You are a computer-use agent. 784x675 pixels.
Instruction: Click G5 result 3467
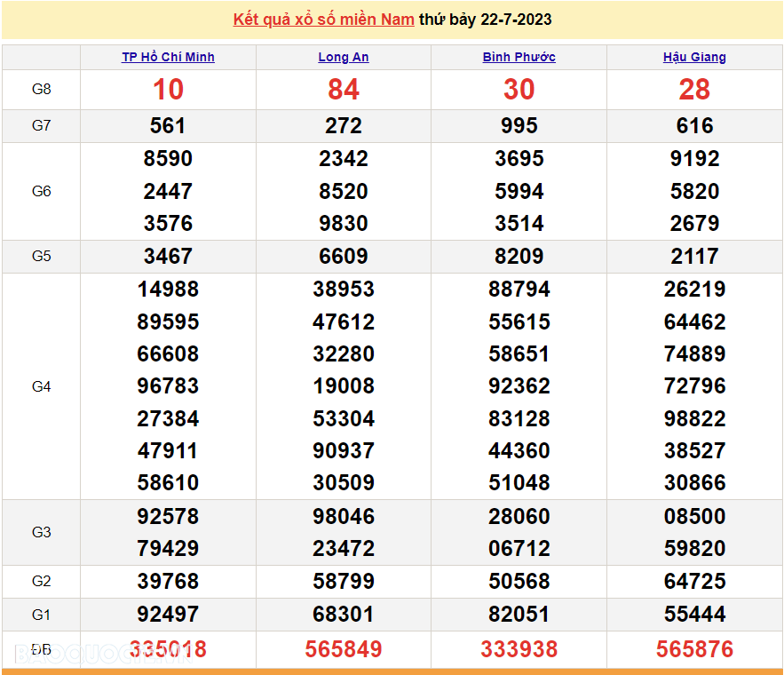click(168, 256)
